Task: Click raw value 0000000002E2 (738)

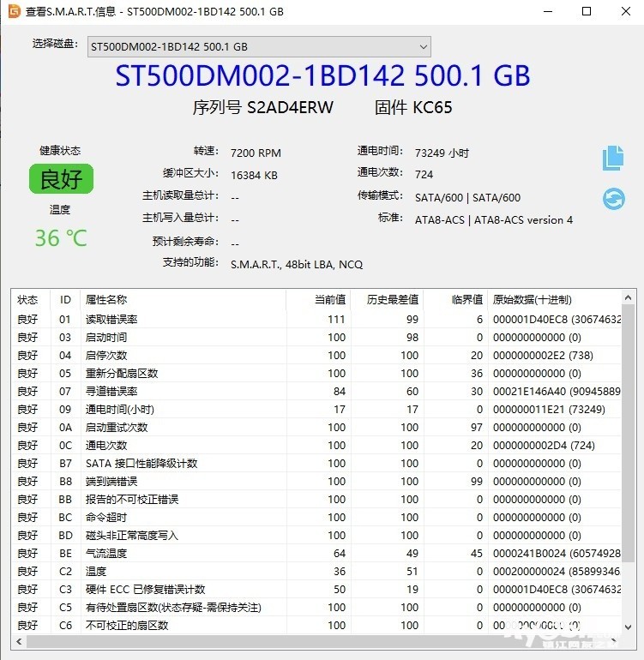Action: coord(543,355)
